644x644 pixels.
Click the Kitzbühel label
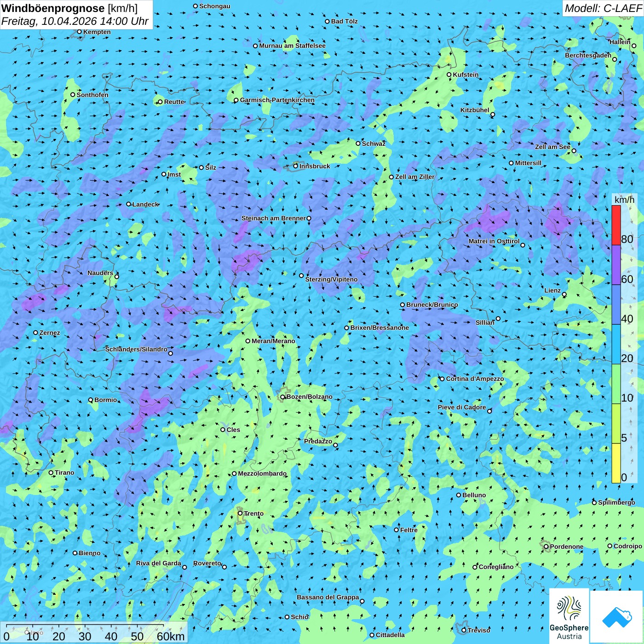475,110
